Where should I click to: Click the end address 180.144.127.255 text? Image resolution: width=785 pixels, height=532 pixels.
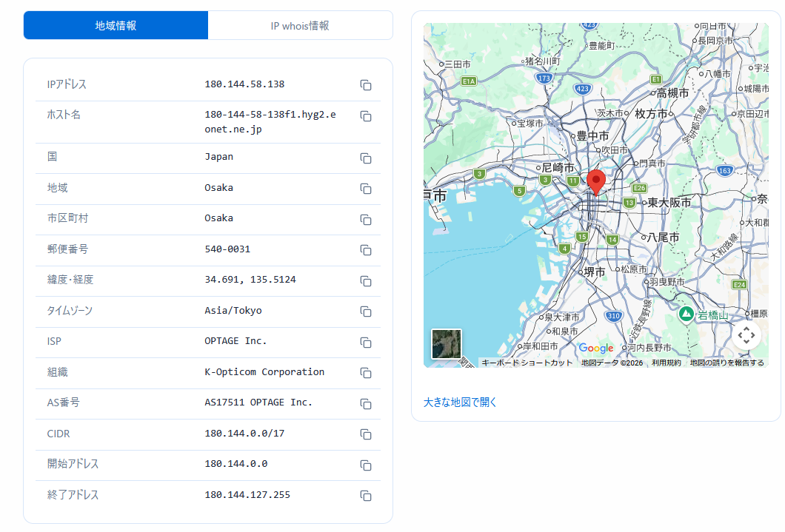pos(247,495)
